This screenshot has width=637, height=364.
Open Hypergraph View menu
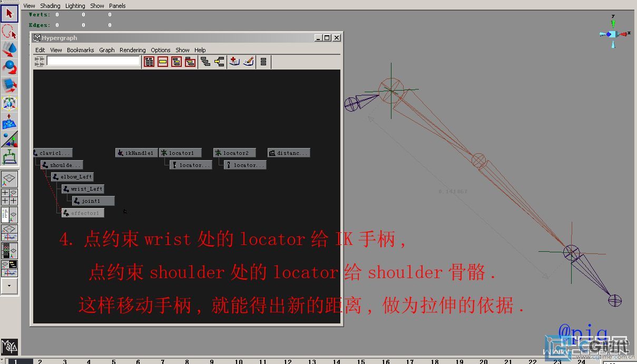56,50
